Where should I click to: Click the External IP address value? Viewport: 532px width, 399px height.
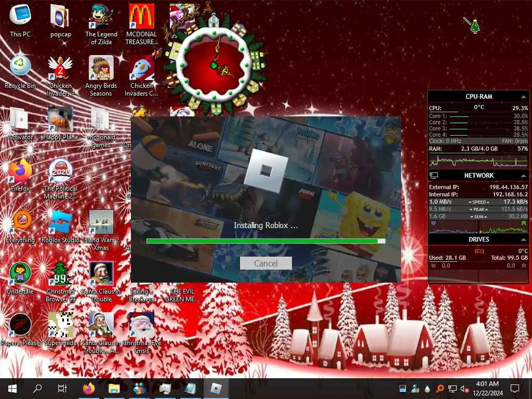pos(509,187)
